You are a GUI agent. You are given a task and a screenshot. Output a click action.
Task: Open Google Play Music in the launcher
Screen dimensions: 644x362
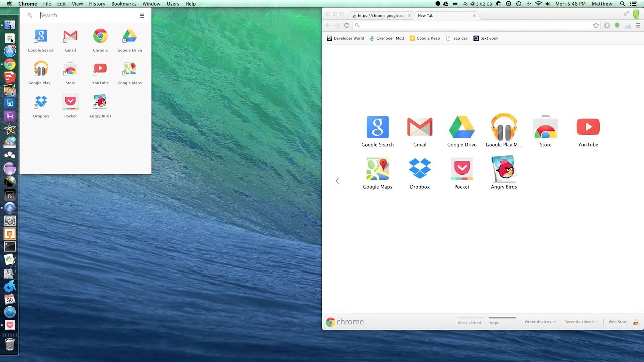tap(41, 73)
